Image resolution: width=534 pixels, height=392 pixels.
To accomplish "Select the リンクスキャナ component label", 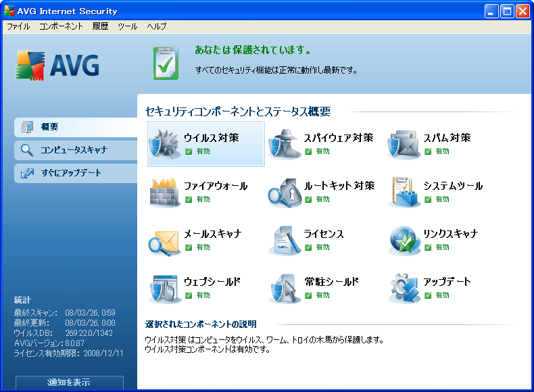I will tap(451, 234).
